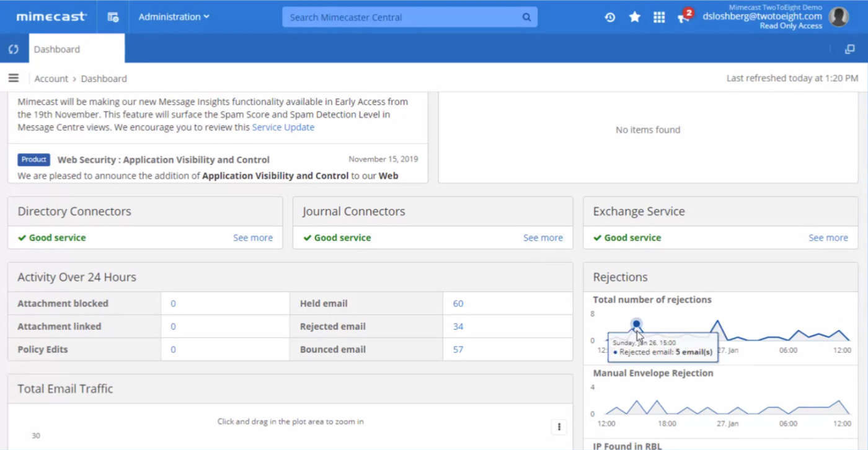
Task: Open notifications icon with badge 2
Action: [x=684, y=17]
